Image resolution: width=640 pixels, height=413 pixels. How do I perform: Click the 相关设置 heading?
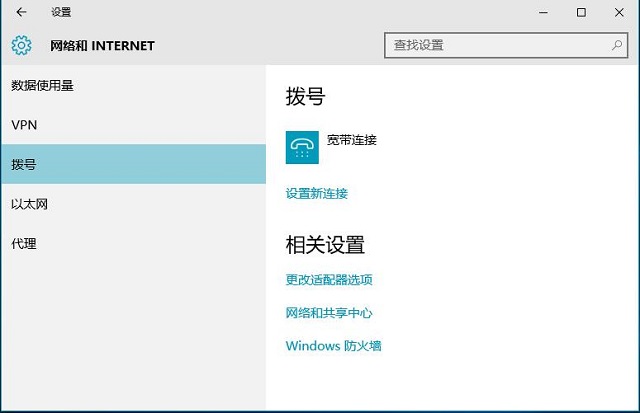(x=325, y=245)
